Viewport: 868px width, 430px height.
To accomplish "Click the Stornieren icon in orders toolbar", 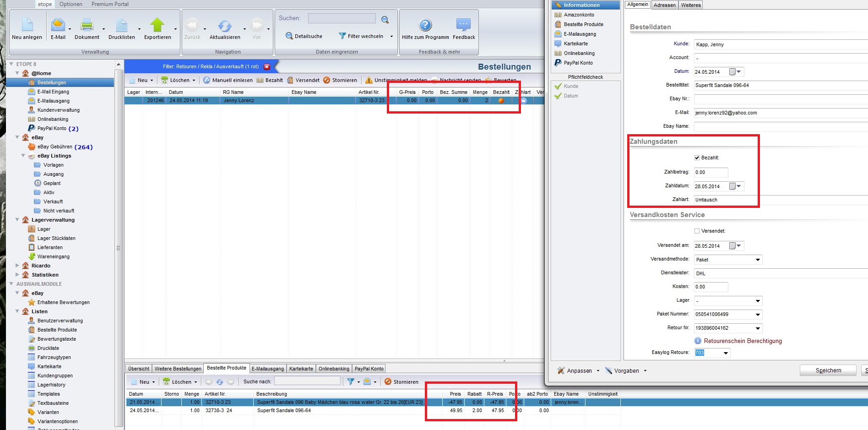I will click(x=326, y=80).
